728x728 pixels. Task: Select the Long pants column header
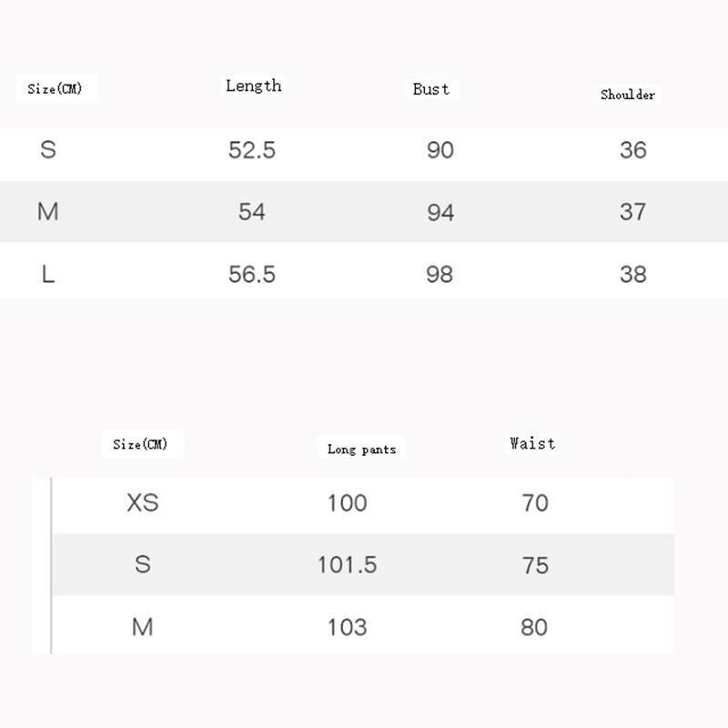point(361,450)
